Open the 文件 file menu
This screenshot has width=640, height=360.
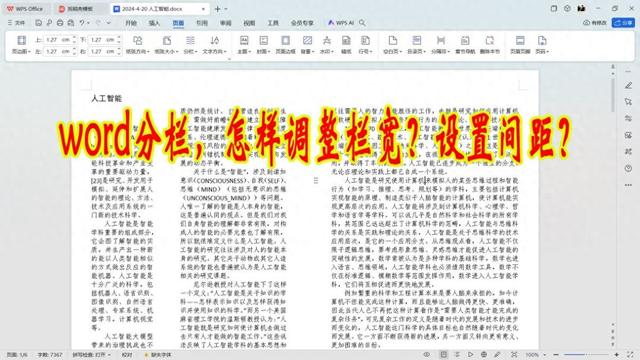click(16, 23)
